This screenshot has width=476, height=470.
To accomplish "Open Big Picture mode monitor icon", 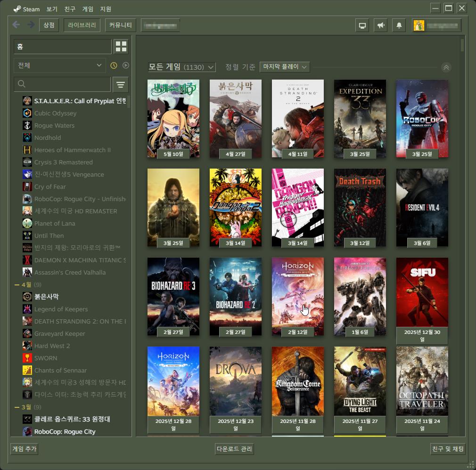I will point(362,25).
